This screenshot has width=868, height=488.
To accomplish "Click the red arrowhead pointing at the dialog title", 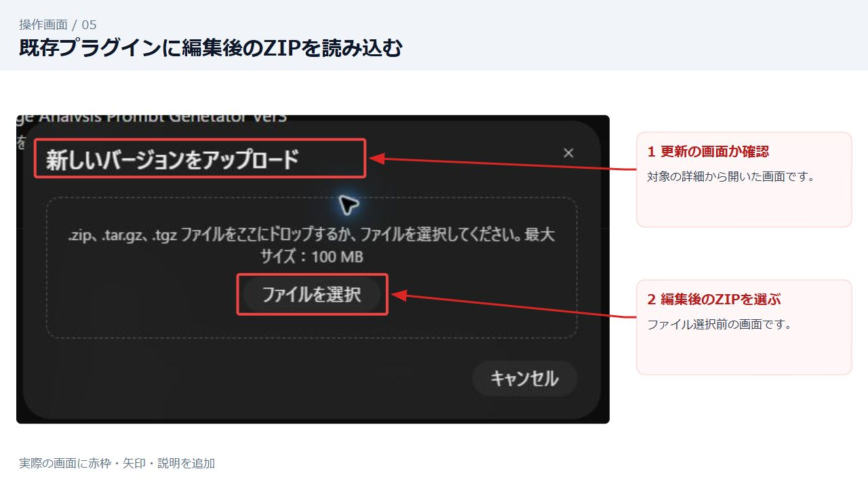I will [x=376, y=159].
